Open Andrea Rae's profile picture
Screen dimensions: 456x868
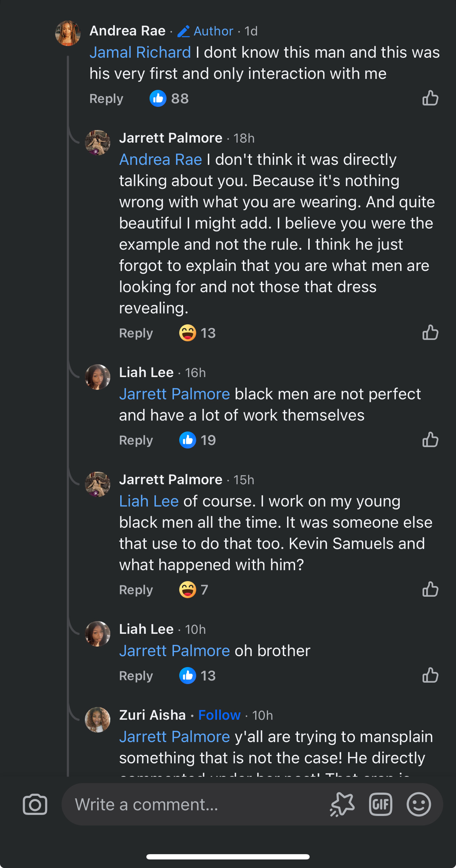coord(68,33)
